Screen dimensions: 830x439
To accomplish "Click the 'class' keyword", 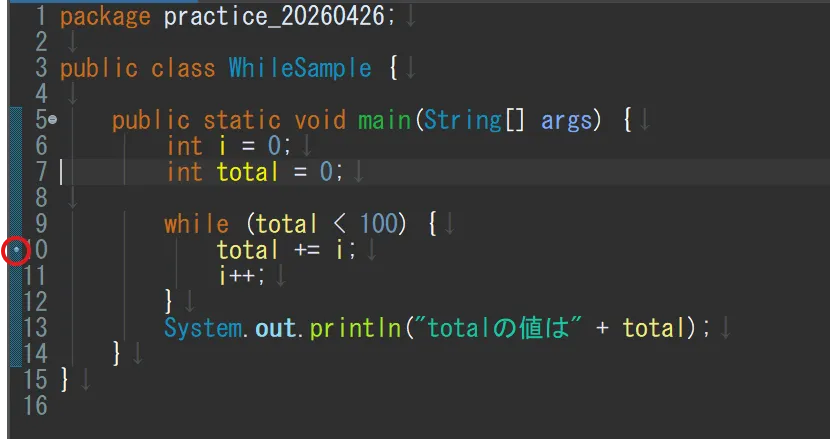I will coord(183,69).
